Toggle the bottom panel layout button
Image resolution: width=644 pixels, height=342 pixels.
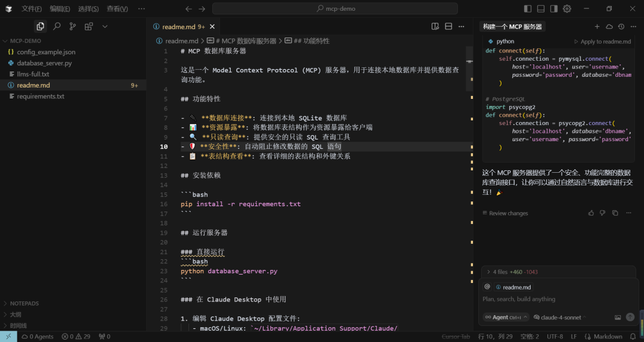coord(541,9)
